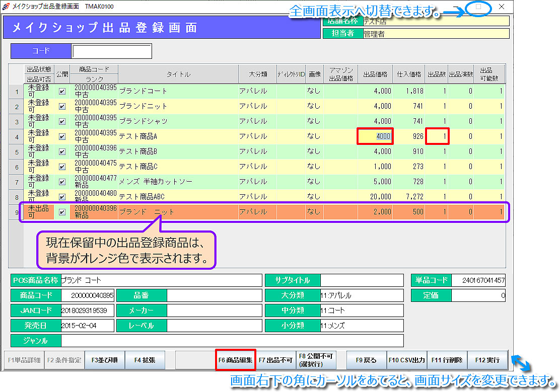Click 出品数 cell in row 4

click(x=438, y=137)
